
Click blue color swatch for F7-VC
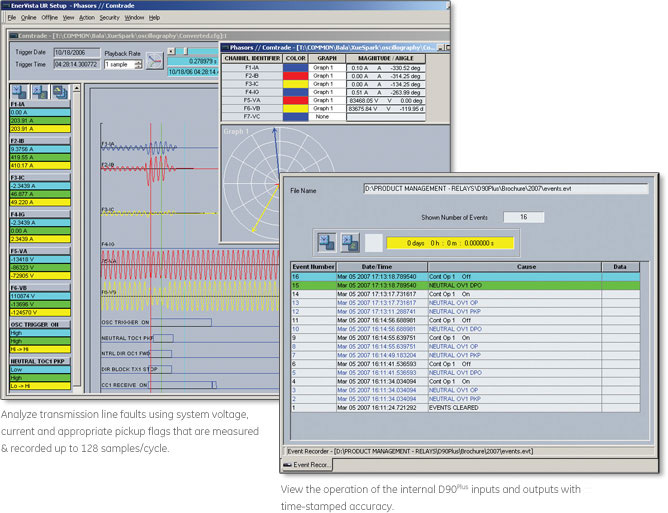[295, 116]
